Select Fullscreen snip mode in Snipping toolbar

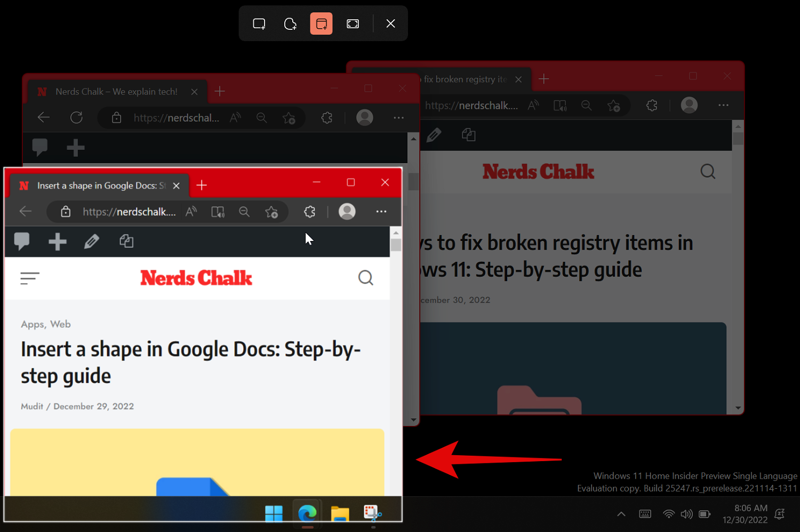coord(353,23)
